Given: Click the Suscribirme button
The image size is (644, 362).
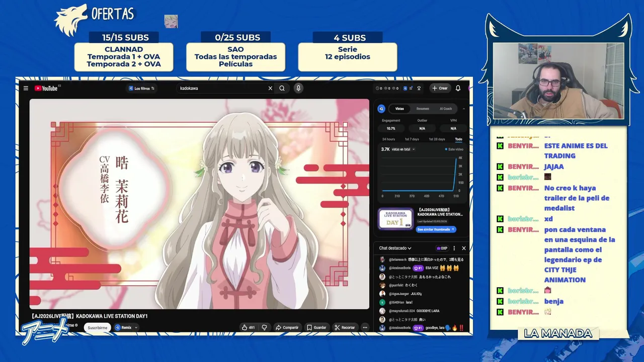Looking at the screenshot, I should (98, 327).
